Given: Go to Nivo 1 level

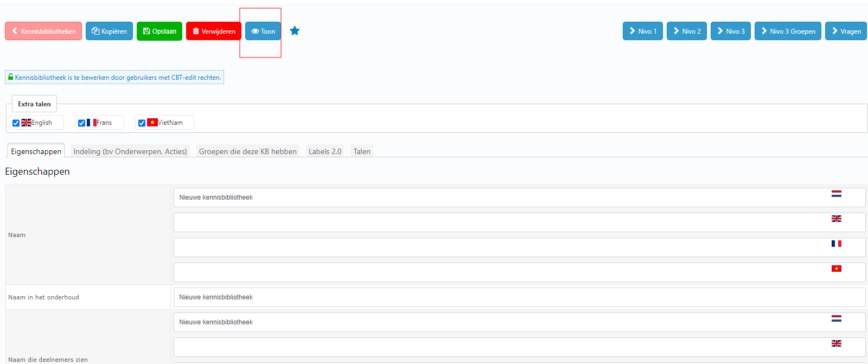Looking at the screenshot, I should (642, 31).
